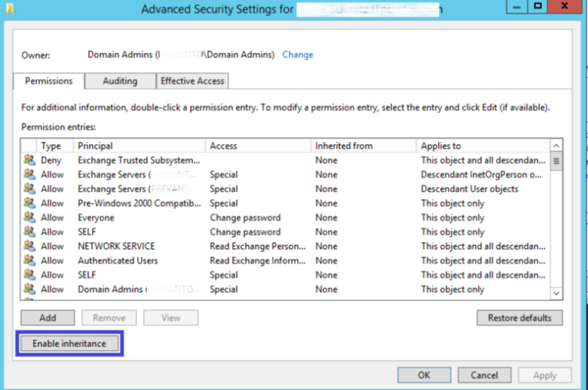Click Descendant User objects cell
This screenshot has width=588, height=390.
point(469,188)
